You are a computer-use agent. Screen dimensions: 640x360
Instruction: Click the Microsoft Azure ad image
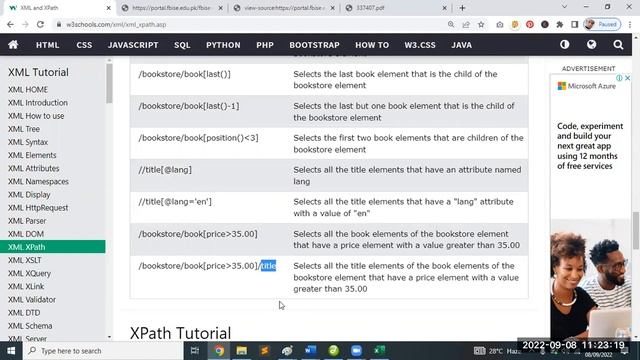pos(591,280)
